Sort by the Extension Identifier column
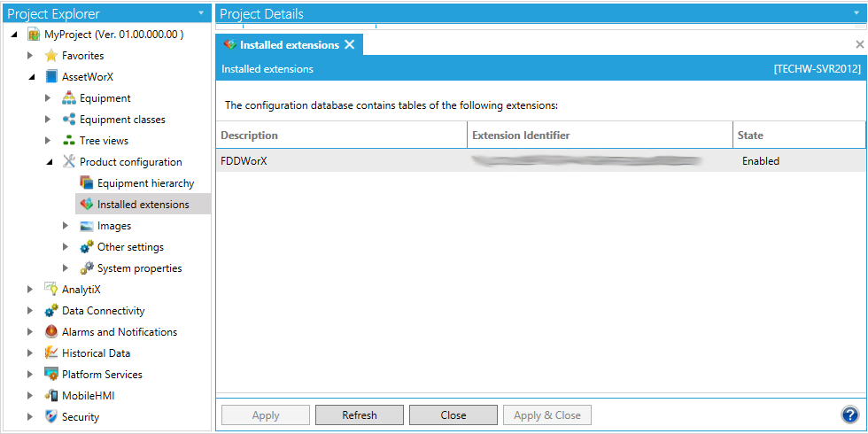This screenshot has height=434, width=868. tap(600, 136)
